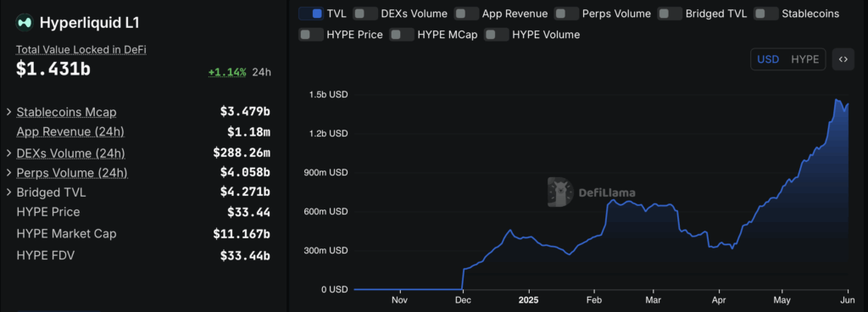Switch chart denomination to HYPE
The image size is (868, 312).
pyautogui.click(x=805, y=59)
